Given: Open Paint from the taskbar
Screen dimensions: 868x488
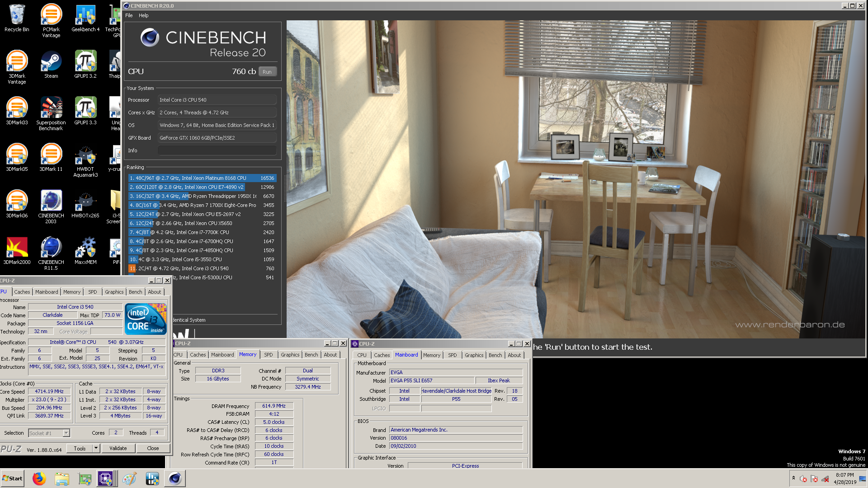Looking at the screenshot, I should tap(130, 479).
